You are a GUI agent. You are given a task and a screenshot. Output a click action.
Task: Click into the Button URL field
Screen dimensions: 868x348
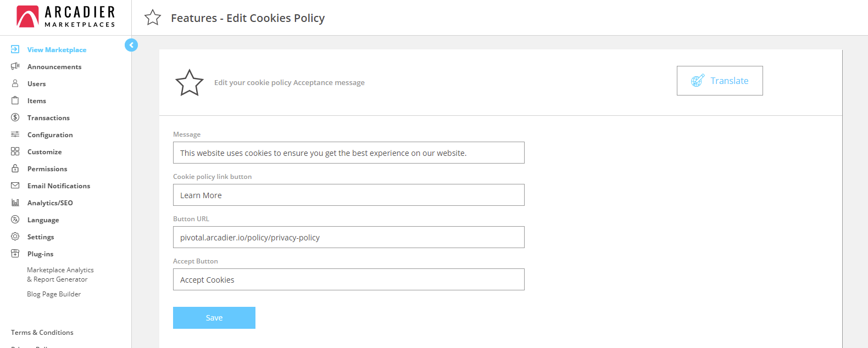pyautogui.click(x=349, y=237)
